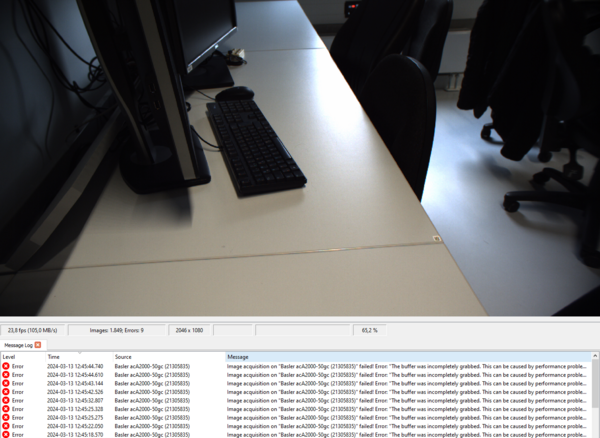The image size is (600, 438).
Task: Click the error icon for the 12:45:44.610 entry
Action: [6, 375]
